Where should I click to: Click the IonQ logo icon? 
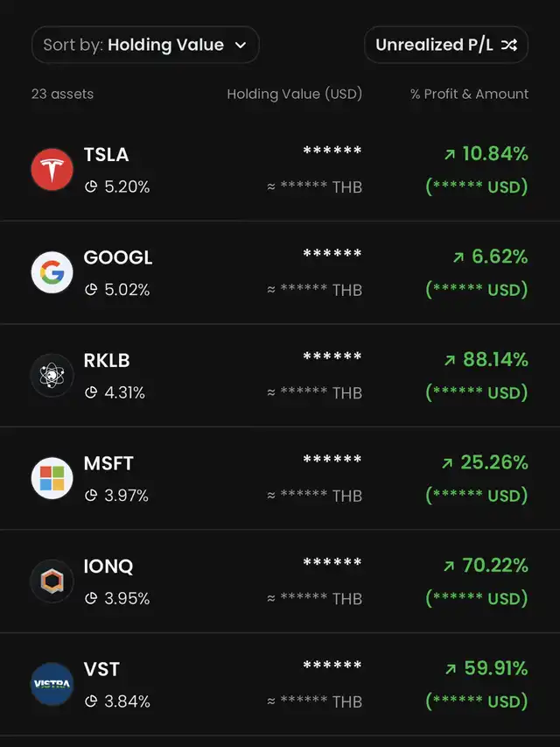click(x=52, y=581)
